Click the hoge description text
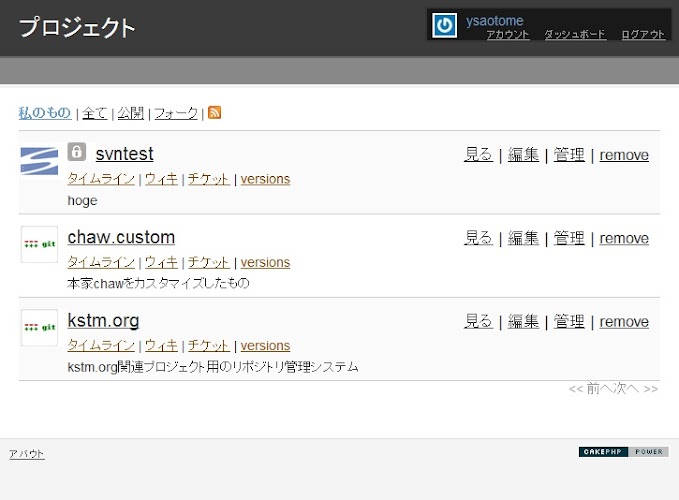Image resolution: width=679 pixels, height=500 pixels. pyautogui.click(x=82, y=200)
